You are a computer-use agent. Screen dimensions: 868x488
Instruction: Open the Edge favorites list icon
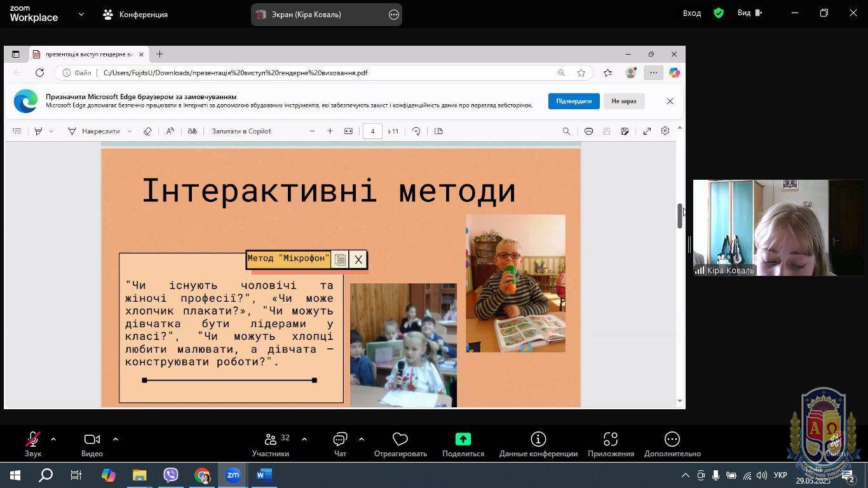(x=607, y=72)
